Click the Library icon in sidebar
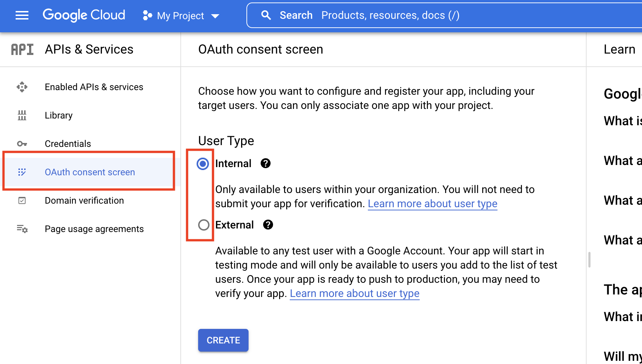Viewport: 642px width, 364px height. [22, 115]
